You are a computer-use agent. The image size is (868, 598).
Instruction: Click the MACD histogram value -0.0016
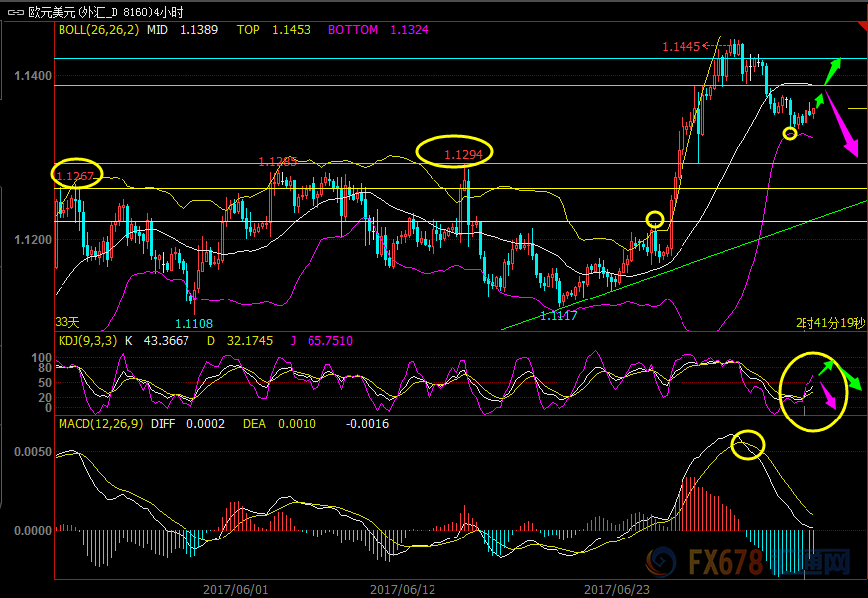368,424
